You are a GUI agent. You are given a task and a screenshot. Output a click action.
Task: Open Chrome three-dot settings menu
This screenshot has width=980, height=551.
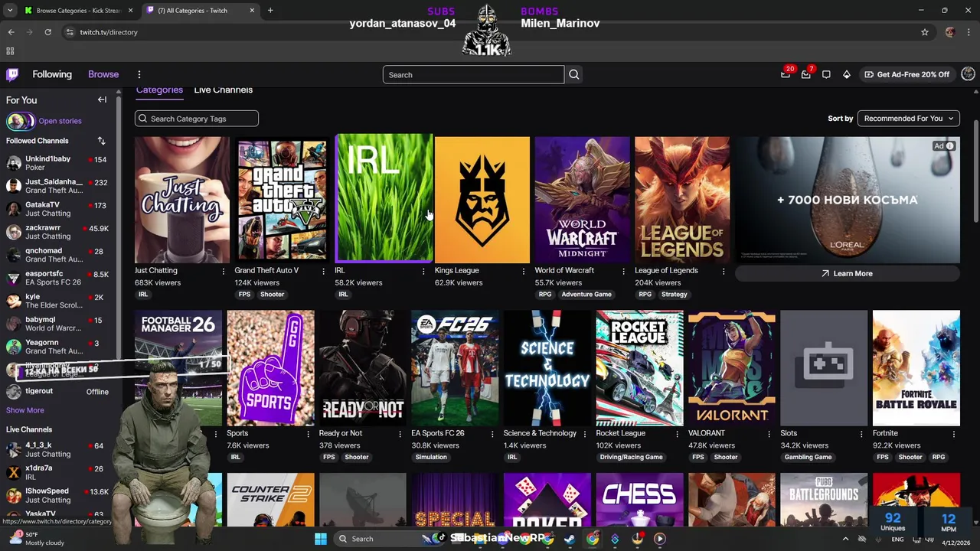tap(968, 32)
